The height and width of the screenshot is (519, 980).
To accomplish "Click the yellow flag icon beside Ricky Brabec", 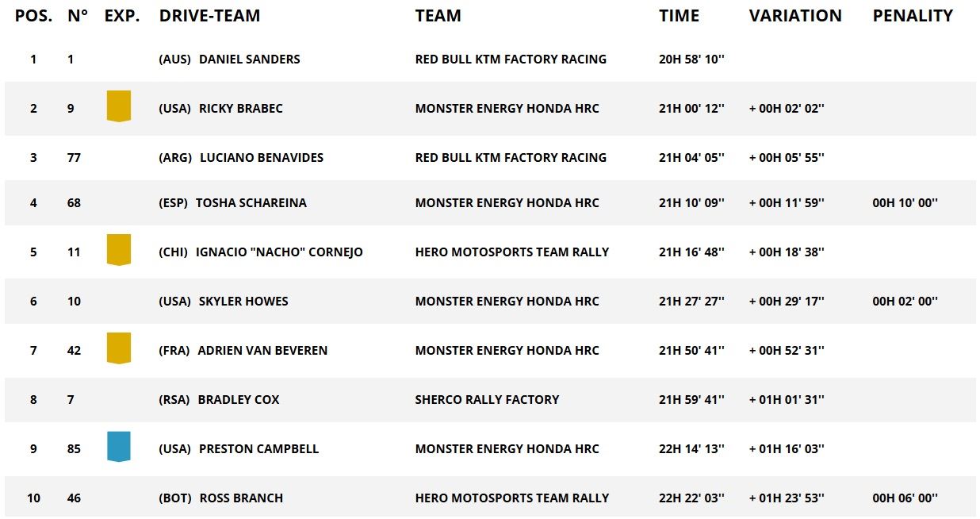I will (118, 106).
